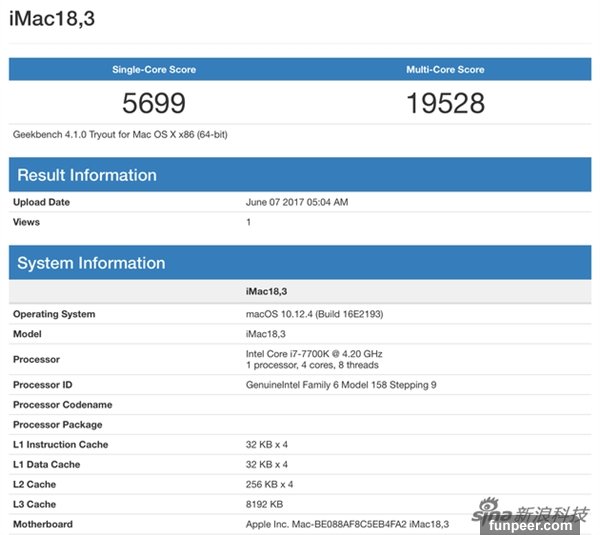Image resolution: width=600 pixels, height=535 pixels.
Task: Click the Upload Date row label
Action: [43, 202]
